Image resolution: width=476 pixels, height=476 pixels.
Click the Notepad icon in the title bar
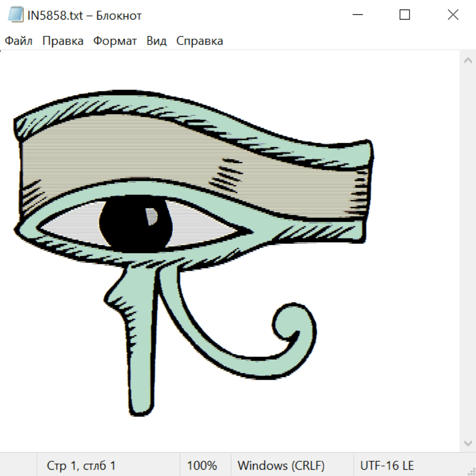pyautogui.click(x=16, y=15)
